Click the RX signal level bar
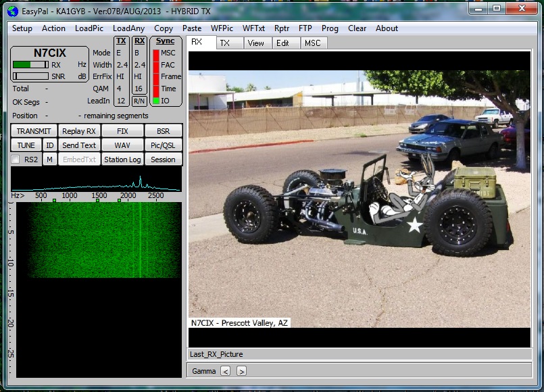544x392 pixels. click(30, 65)
